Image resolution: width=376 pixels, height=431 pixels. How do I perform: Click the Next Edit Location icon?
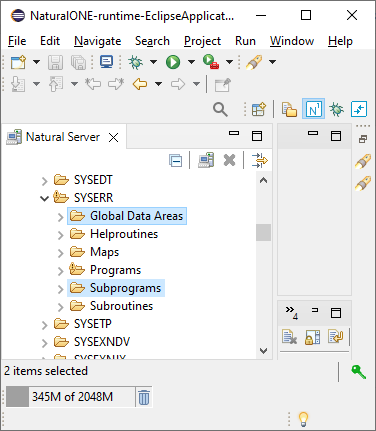coord(116,84)
